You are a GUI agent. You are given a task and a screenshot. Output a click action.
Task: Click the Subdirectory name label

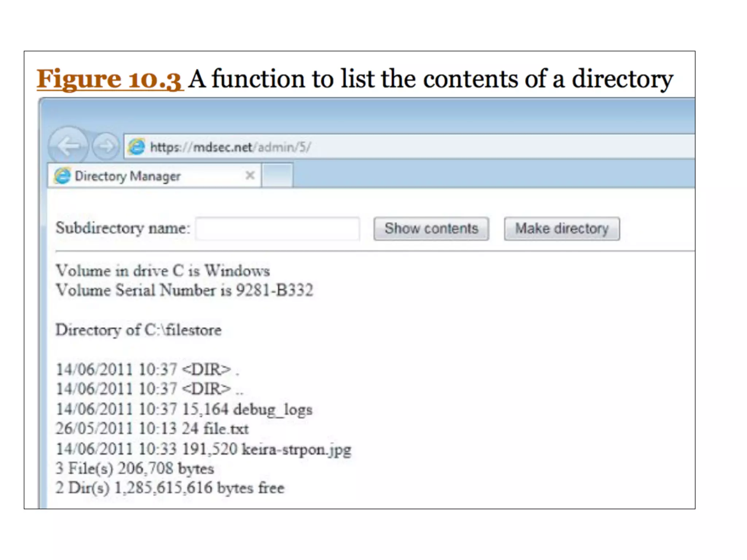123,228
